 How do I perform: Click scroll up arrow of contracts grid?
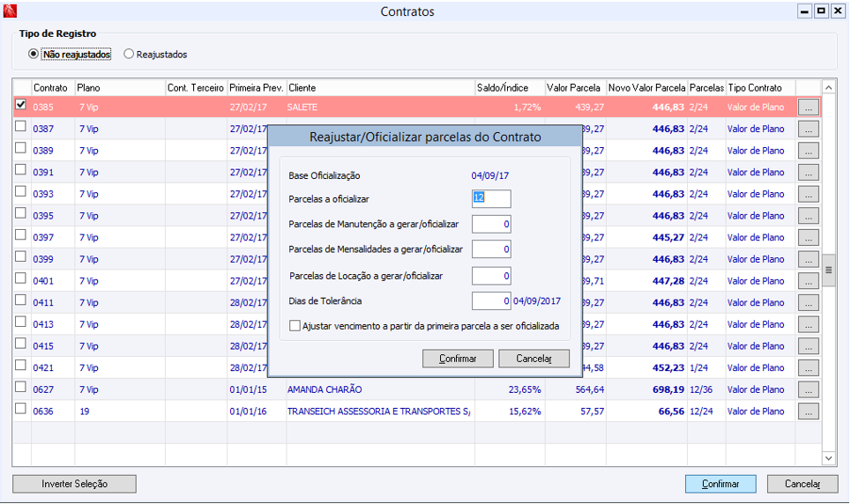pos(828,88)
